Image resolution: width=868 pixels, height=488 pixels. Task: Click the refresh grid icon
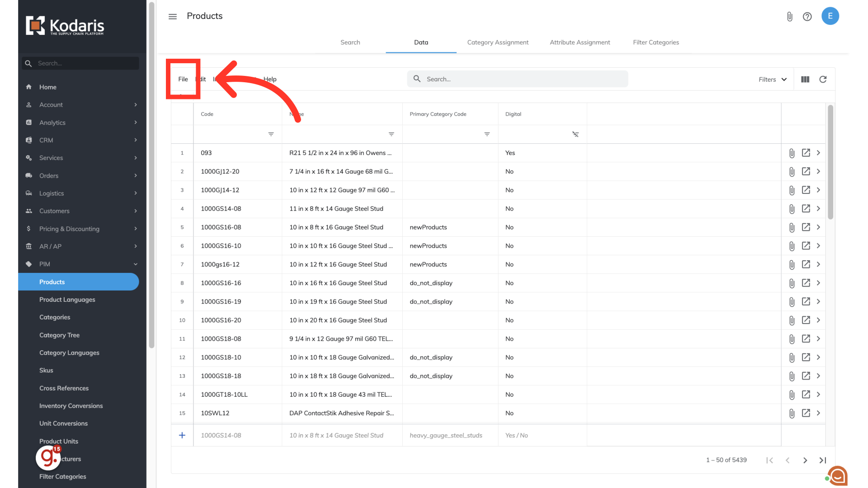(x=823, y=80)
